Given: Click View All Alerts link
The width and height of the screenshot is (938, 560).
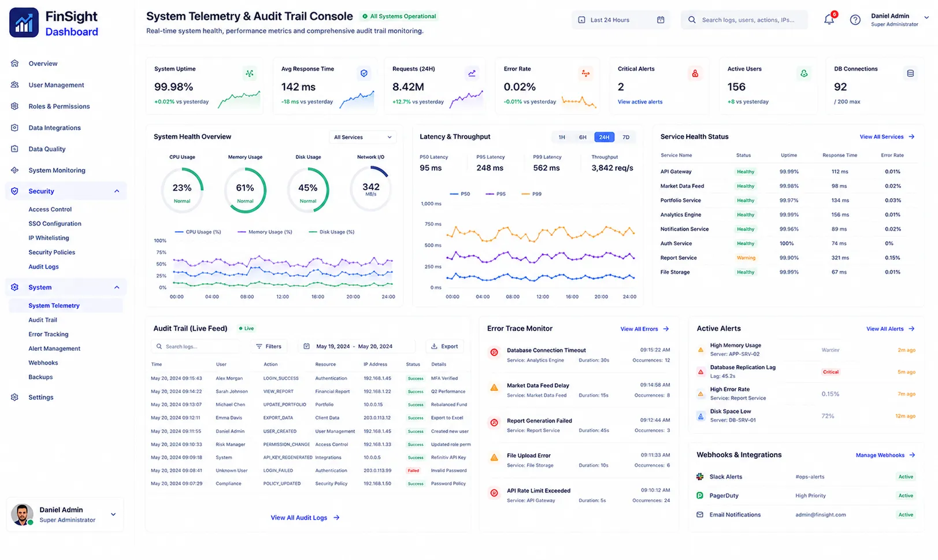Looking at the screenshot, I should [890, 329].
